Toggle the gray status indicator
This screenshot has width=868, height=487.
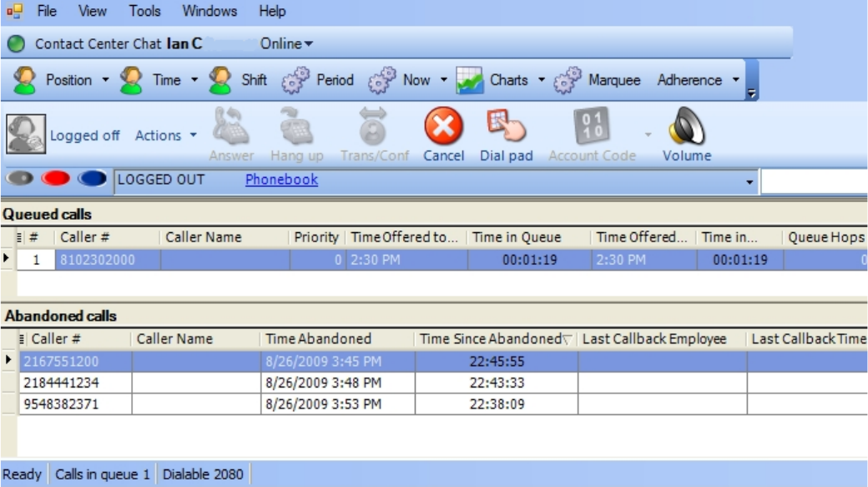pyautogui.click(x=22, y=180)
